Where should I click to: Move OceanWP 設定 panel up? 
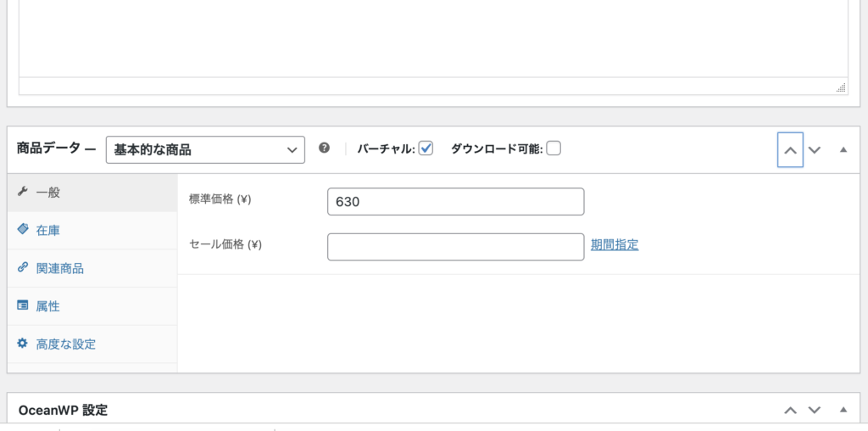coord(790,410)
